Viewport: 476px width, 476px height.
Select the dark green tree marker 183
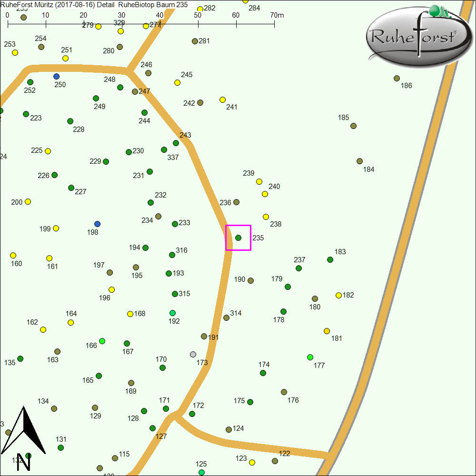330,259
